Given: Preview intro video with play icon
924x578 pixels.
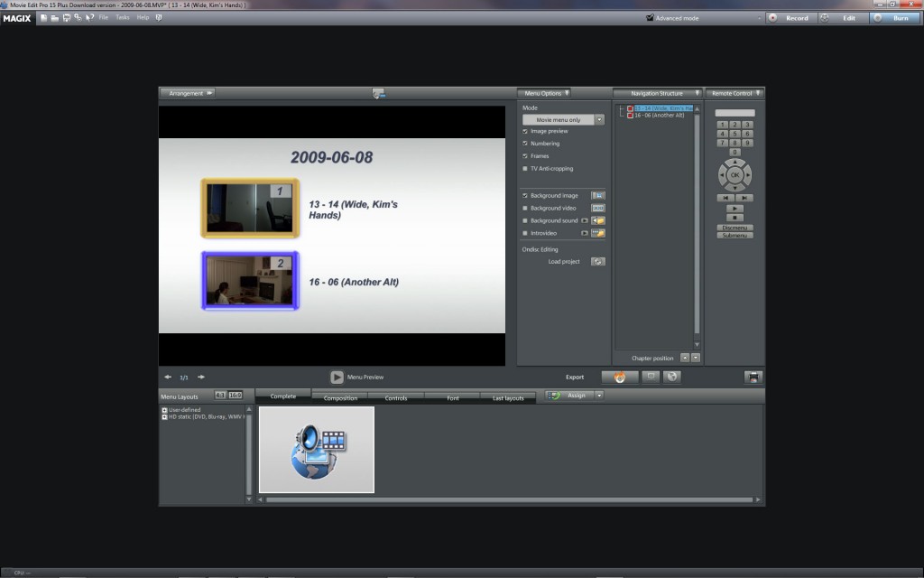Looking at the screenshot, I should pos(585,233).
